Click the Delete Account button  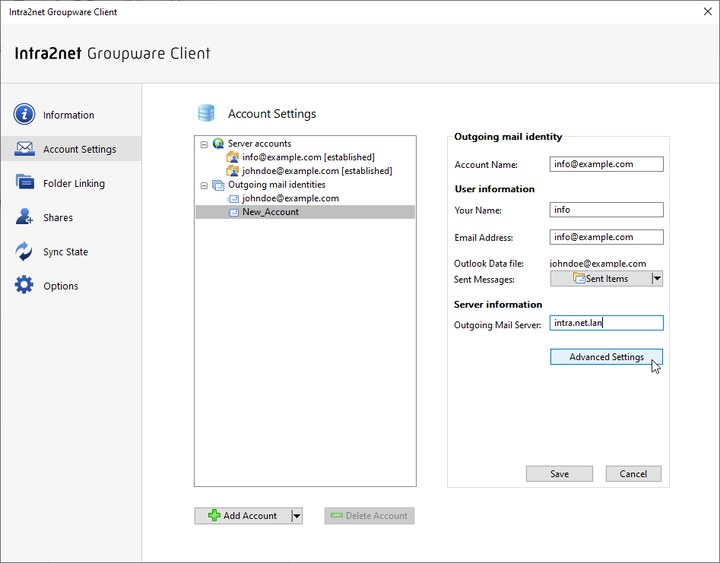369,516
